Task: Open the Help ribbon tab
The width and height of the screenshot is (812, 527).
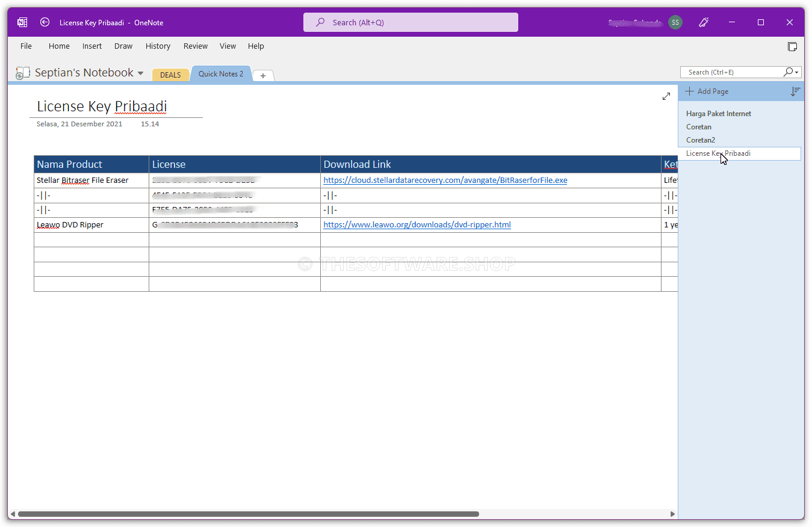Action: [256, 46]
